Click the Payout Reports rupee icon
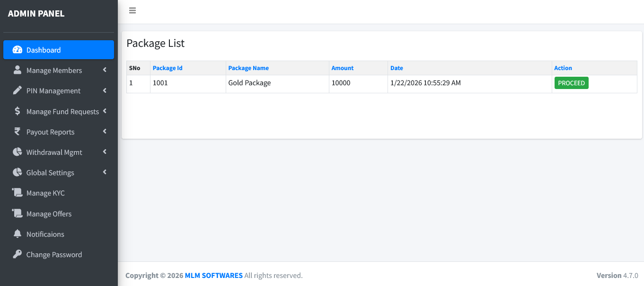The image size is (644, 286). click(18, 132)
